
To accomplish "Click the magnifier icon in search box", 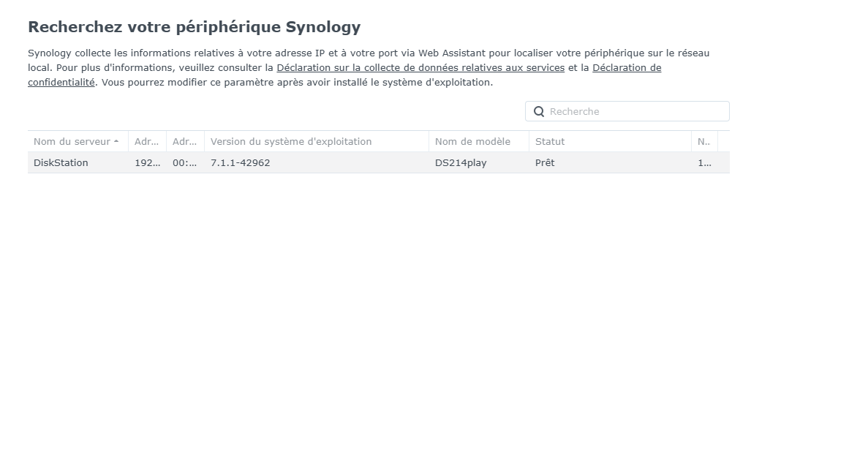I will click(x=539, y=112).
